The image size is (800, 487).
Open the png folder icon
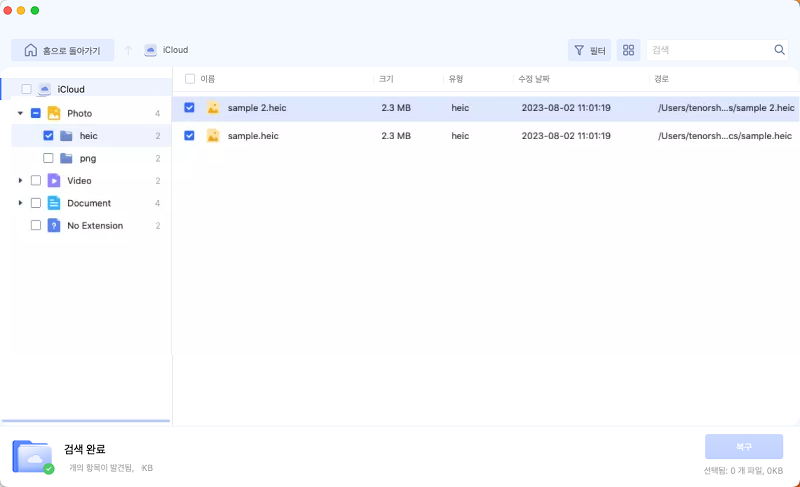pyautogui.click(x=66, y=158)
